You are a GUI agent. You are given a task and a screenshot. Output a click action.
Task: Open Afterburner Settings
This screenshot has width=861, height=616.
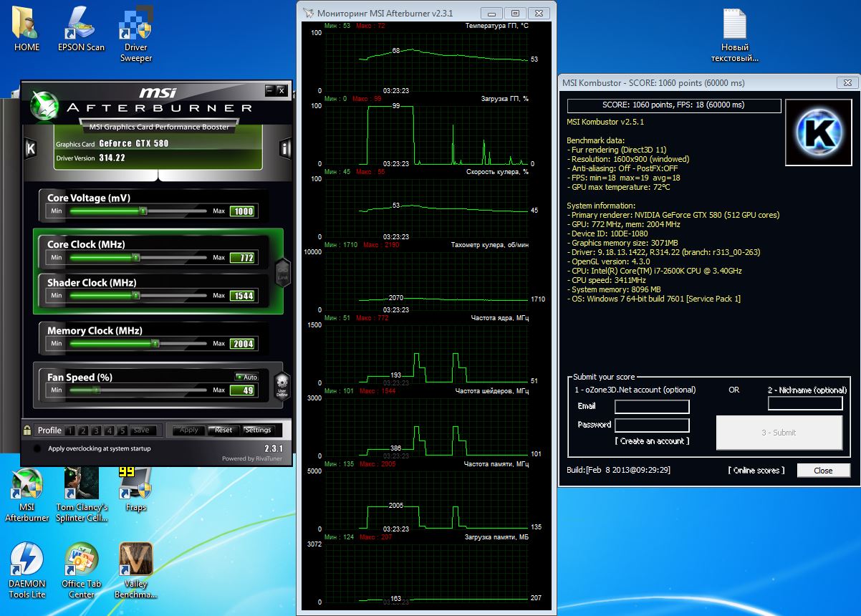(x=258, y=430)
